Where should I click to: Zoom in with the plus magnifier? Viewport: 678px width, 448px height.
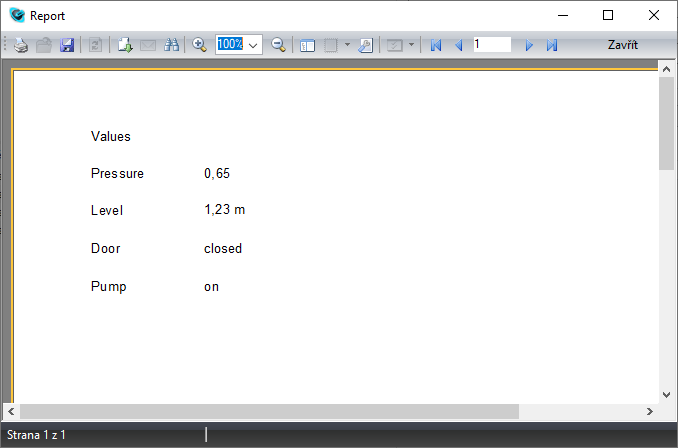click(199, 45)
